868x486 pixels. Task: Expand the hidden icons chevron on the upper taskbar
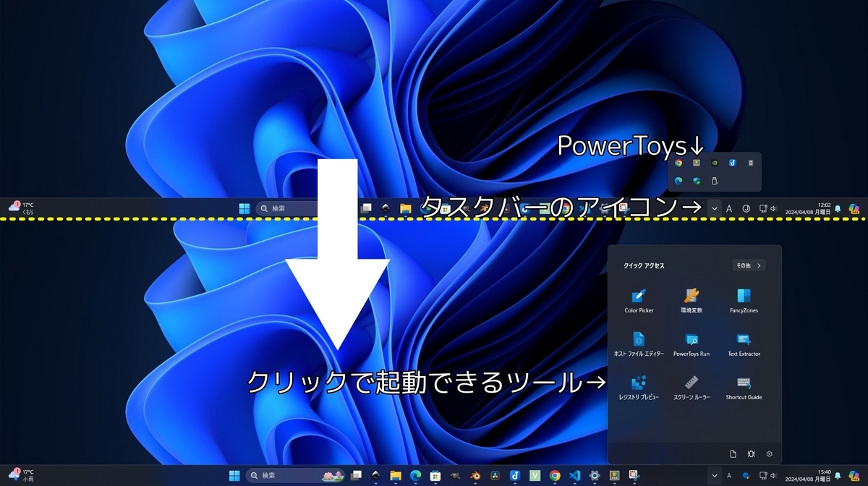(x=714, y=208)
